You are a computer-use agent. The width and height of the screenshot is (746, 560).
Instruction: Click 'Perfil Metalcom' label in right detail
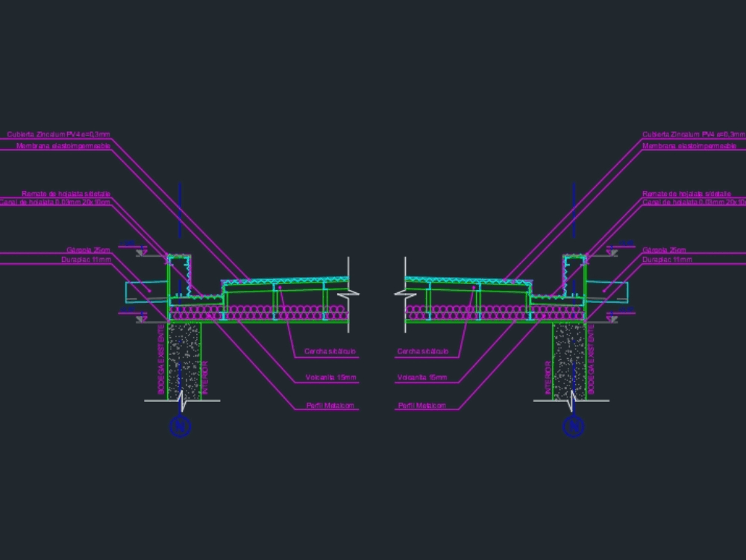422,406
